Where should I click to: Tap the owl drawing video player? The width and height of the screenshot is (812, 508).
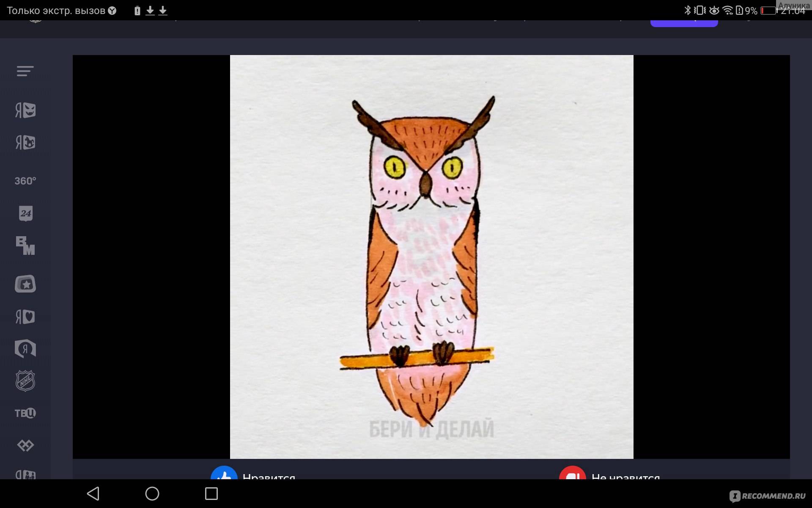431,257
